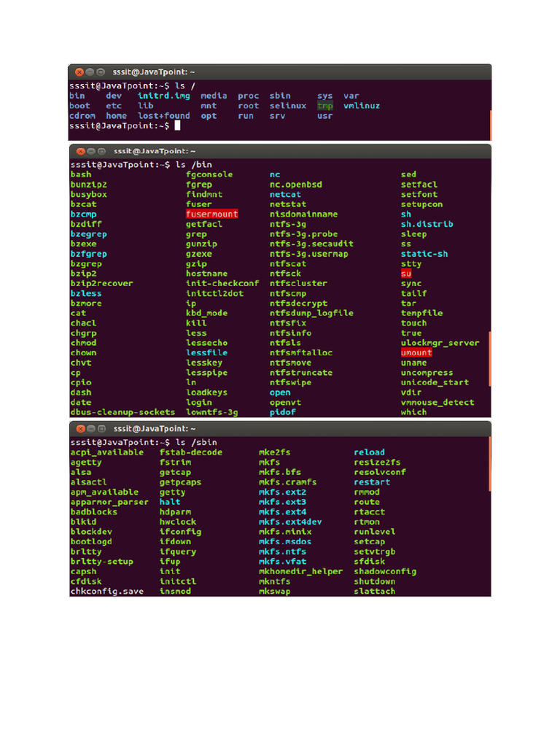560x747 pixels.
Task: Click the 'vmlinuz' entry
Action: 362,106
